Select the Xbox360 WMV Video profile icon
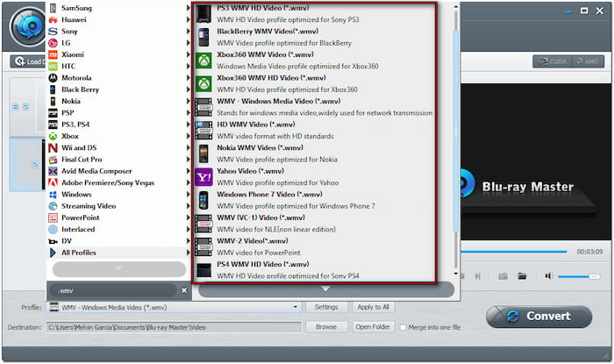Viewport: 614px width, 364px height. pos(203,61)
